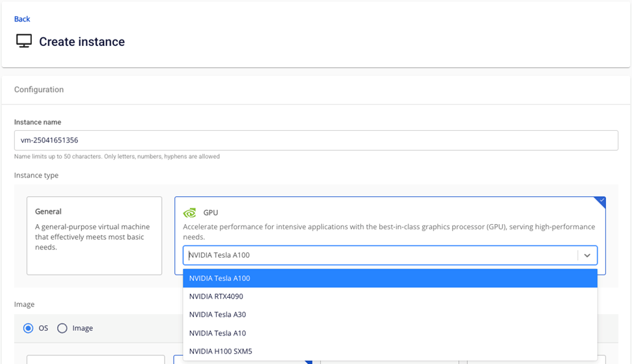Screen dimensions: 632x364
Task: Click the Instance name text field
Action: [x=316, y=140]
